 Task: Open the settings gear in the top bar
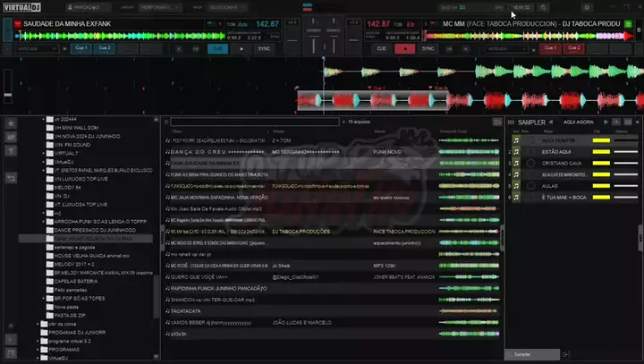(x=587, y=7)
